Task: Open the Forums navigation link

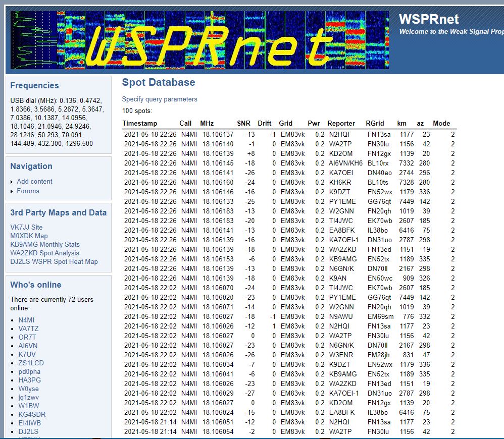Action: pyautogui.click(x=28, y=191)
